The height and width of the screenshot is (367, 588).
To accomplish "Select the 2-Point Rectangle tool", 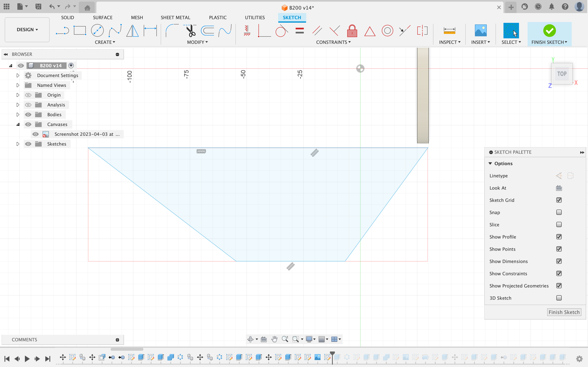I will (80, 30).
